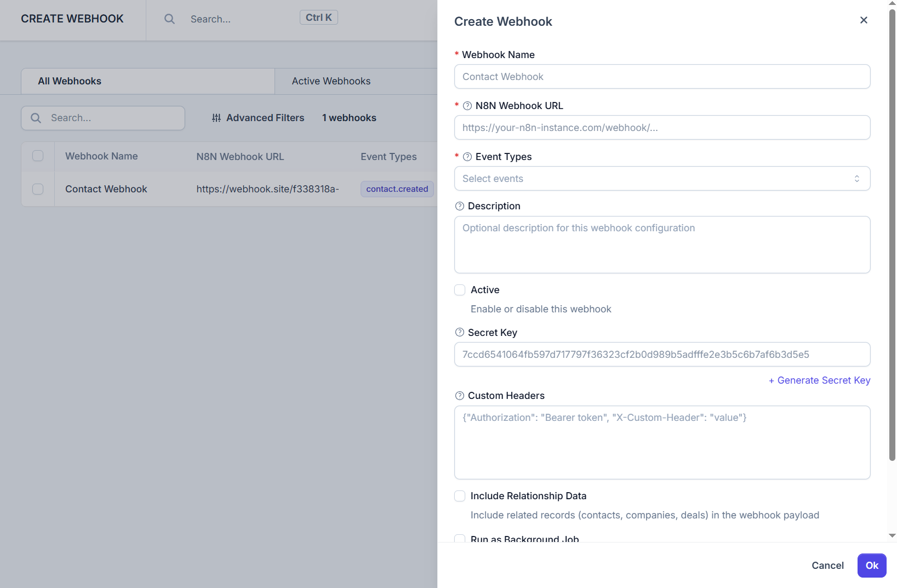897x588 pixels.
Task: Click the help icon next to Event Types
Action: pyautogui.click(x=467, y=157)
